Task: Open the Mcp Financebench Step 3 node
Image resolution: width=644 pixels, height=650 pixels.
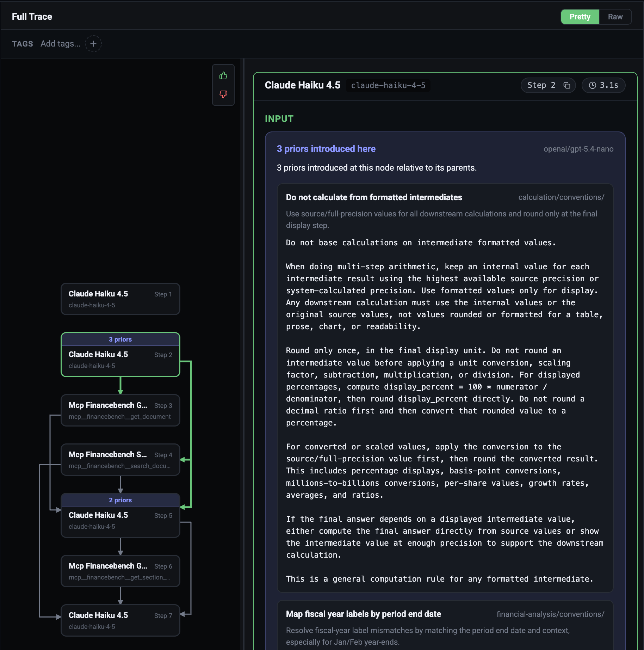Action: 120,410
